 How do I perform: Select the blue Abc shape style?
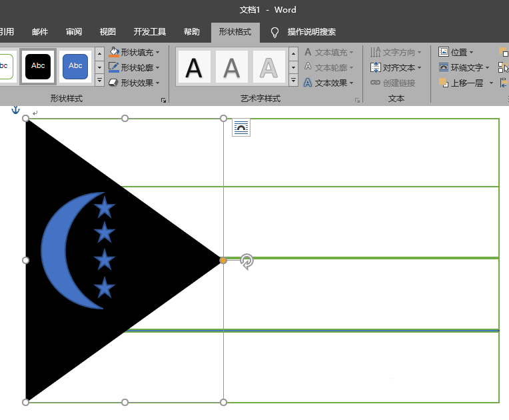pyautogui.click(x=75, y=67)
